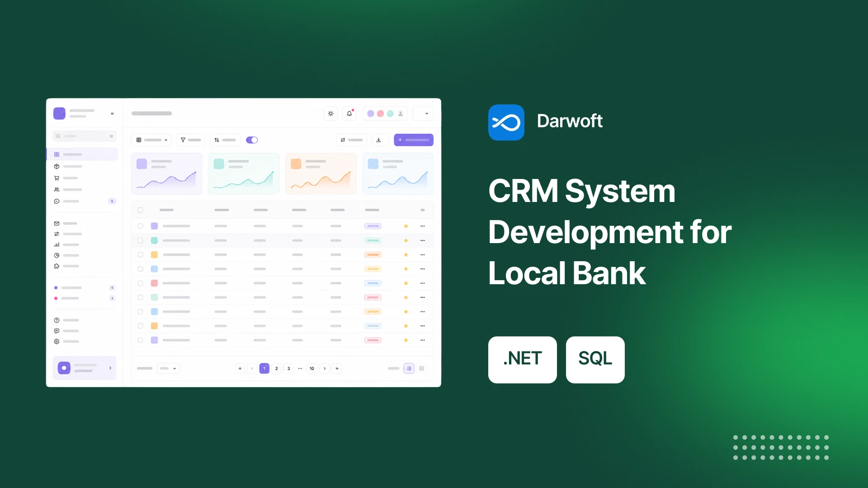
Task: Select page 1 in pagination
Action: coord(264,369)
